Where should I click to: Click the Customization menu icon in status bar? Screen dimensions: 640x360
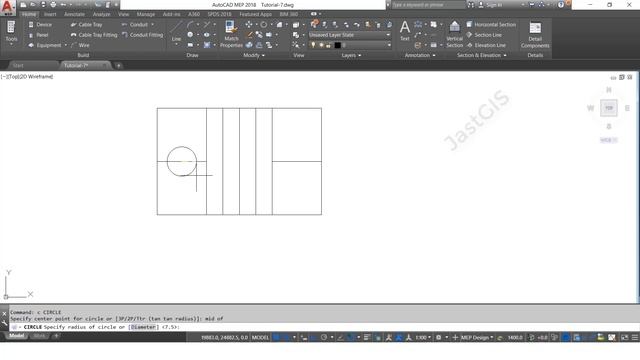pyautogui.click(x=635, y=337)
